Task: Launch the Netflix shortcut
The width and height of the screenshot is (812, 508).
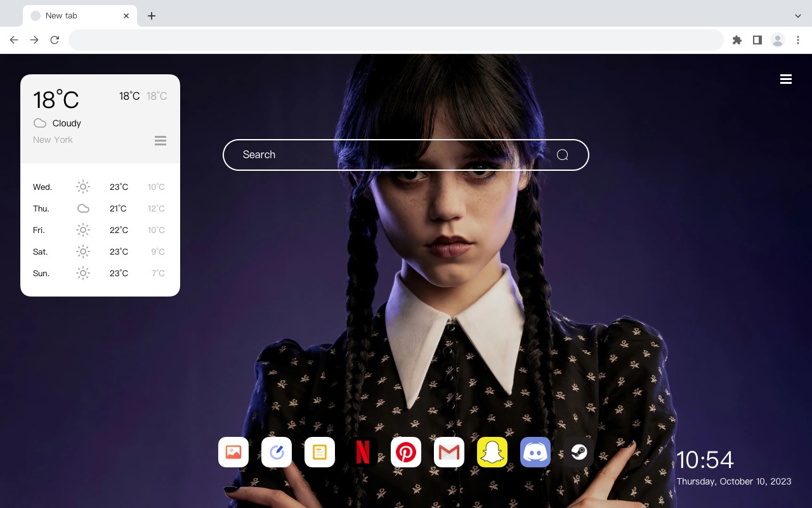Action: tap(363, 452)
